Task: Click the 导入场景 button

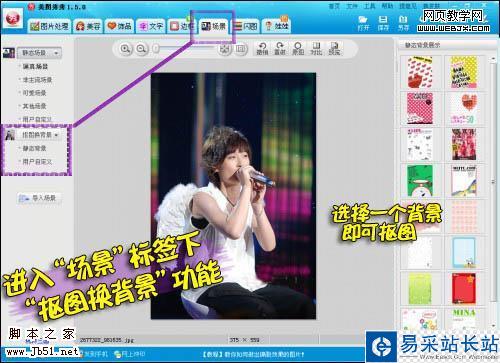Action: [40, 198]
